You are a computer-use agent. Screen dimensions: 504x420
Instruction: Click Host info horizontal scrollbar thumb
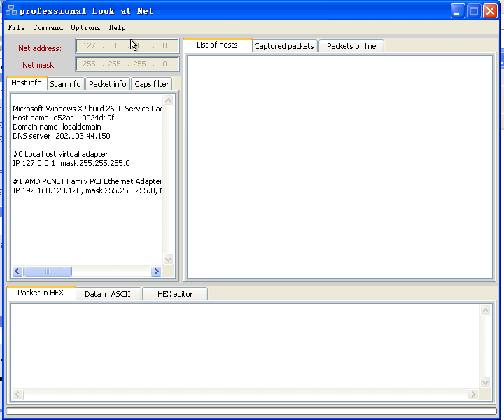pos(48,271)
